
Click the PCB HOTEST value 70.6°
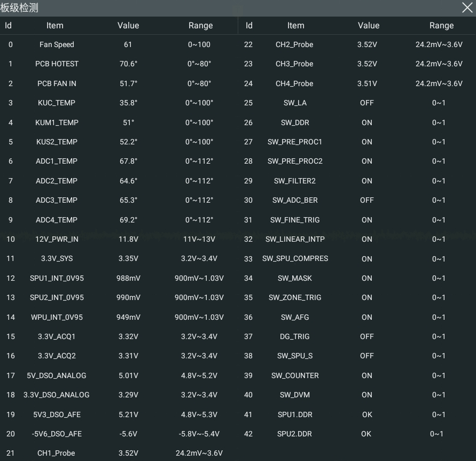click(x=128, y=64)
